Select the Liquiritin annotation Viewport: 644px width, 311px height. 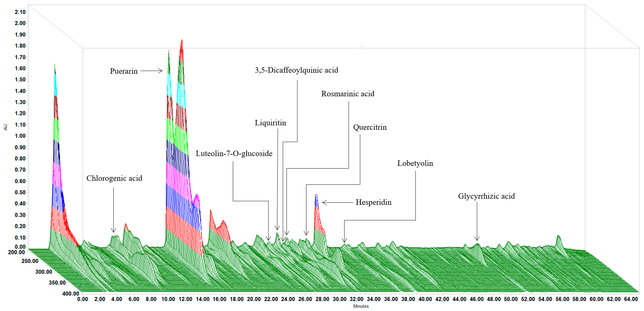(x=270, y=123)
